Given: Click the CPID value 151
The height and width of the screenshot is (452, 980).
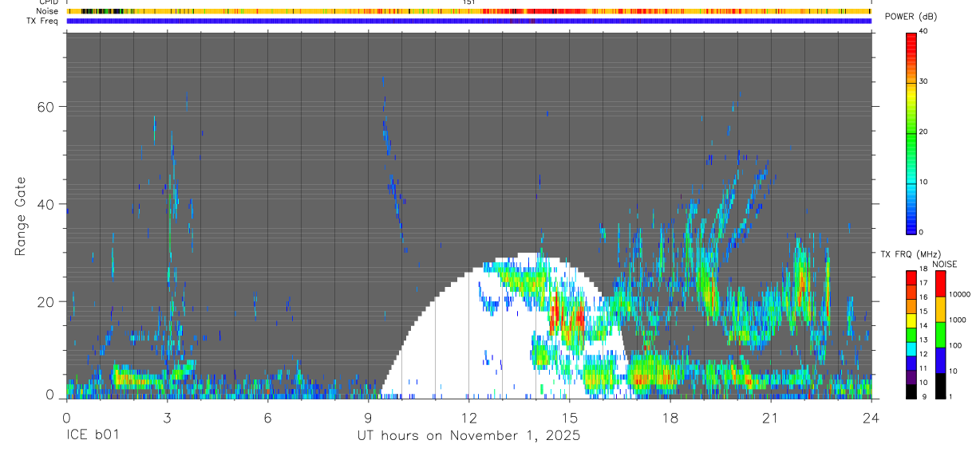Looking at the screenshot, I should pyautogui.click(x=469, y=2).
